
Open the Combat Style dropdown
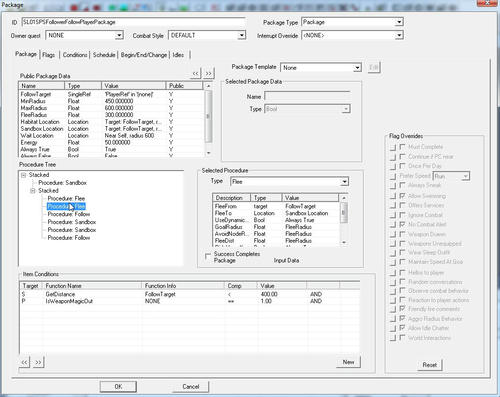click(242, 35)
